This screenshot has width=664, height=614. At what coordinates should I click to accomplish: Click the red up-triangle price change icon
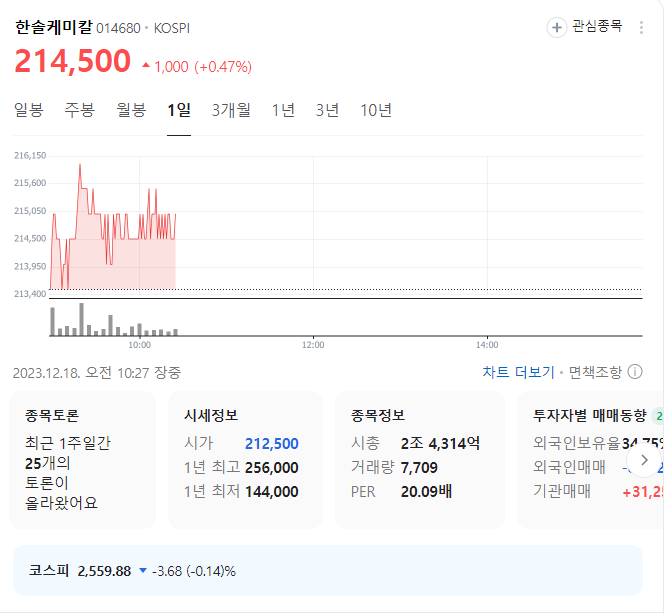click(146, 65)
